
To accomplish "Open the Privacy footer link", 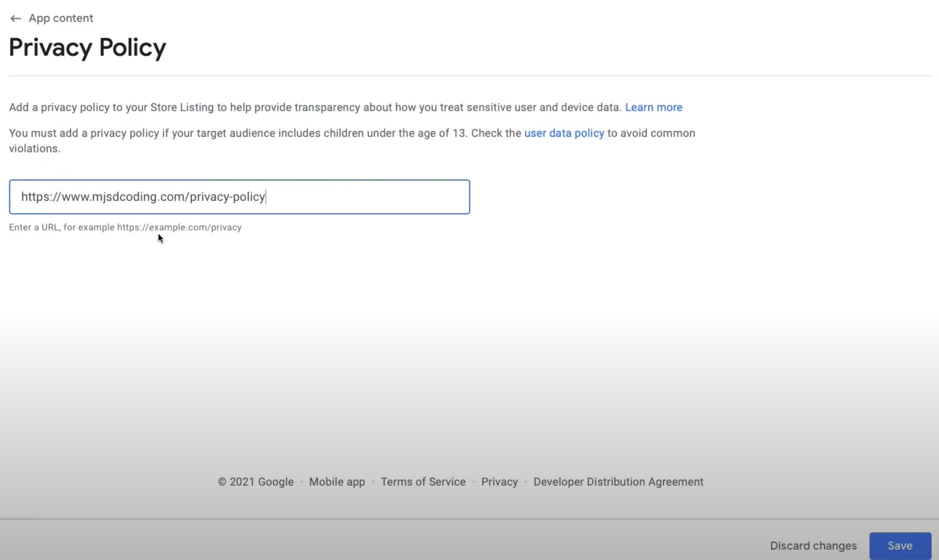I will [x=499, y=482].
